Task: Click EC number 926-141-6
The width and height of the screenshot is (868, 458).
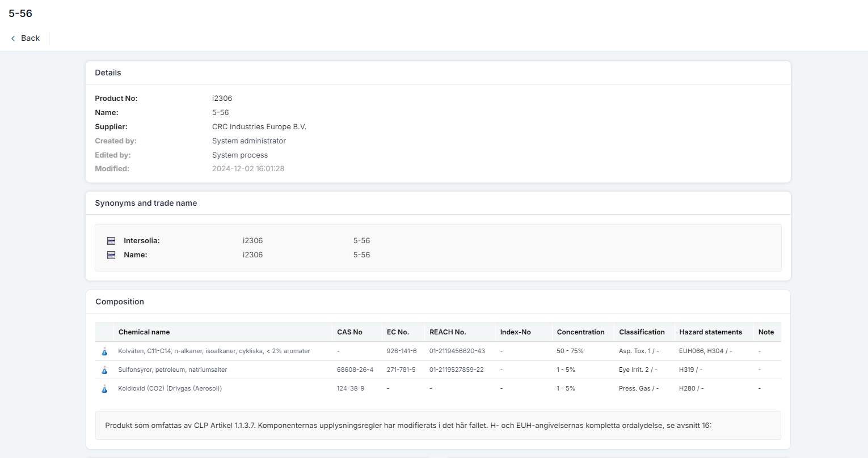Action: click(402, 351)
